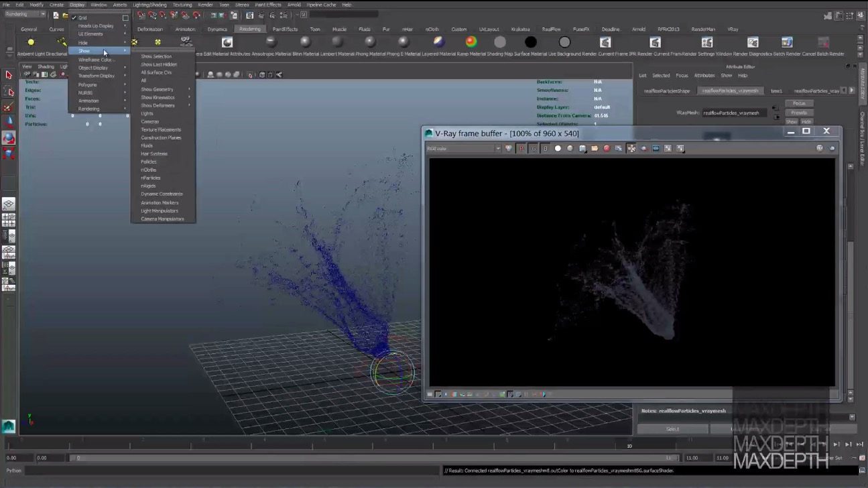
Task: Click the Select button below Notes
Action: click(x=672, y=429)
